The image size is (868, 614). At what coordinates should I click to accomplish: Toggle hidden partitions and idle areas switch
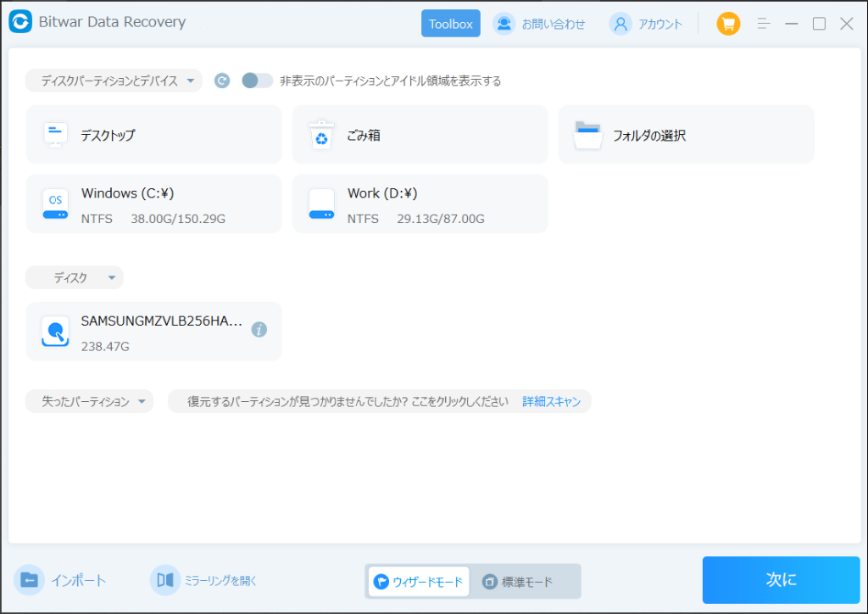click(x=257, y=81)
